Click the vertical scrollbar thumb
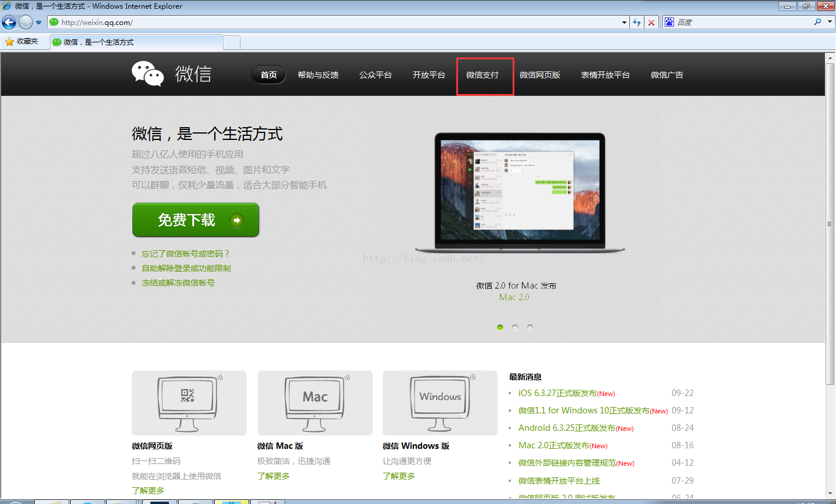 [830, 224]
